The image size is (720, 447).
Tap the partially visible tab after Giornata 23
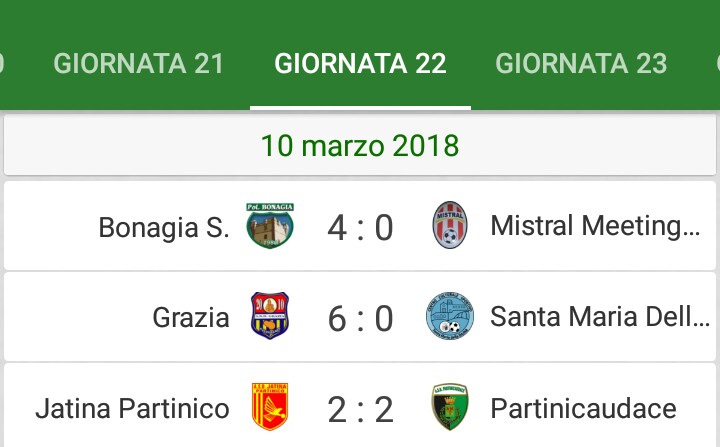click(x=717, y=63)
